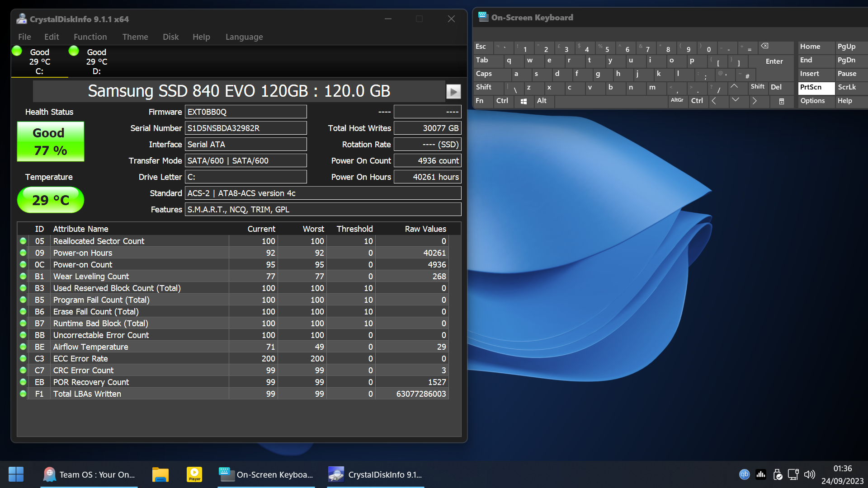Click the next disk arrow button
This screenshot has width=868, height=488.
pos(453,91)
